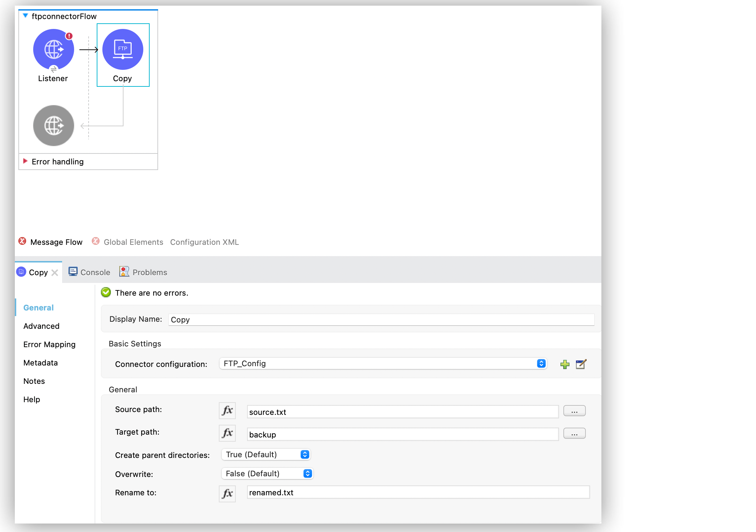Close the Copy properties tab
Image resolution: width=756 pixels, height=532 pixels.
coord(55,273)
